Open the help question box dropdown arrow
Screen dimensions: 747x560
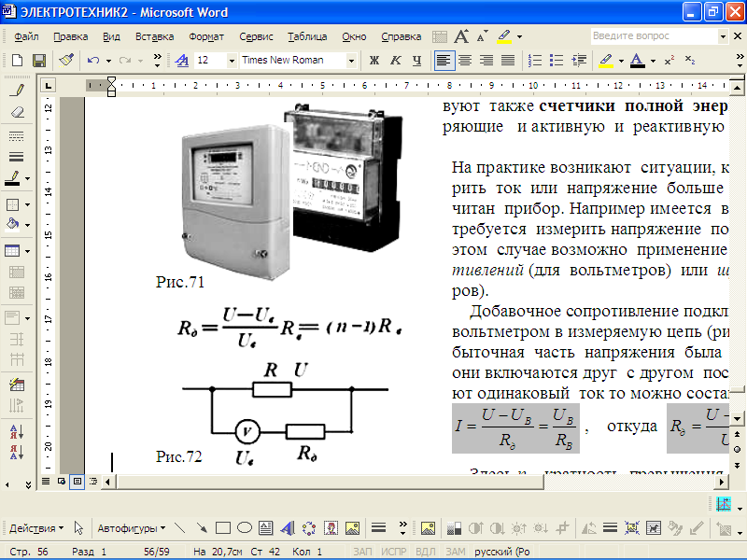[723, 36]
